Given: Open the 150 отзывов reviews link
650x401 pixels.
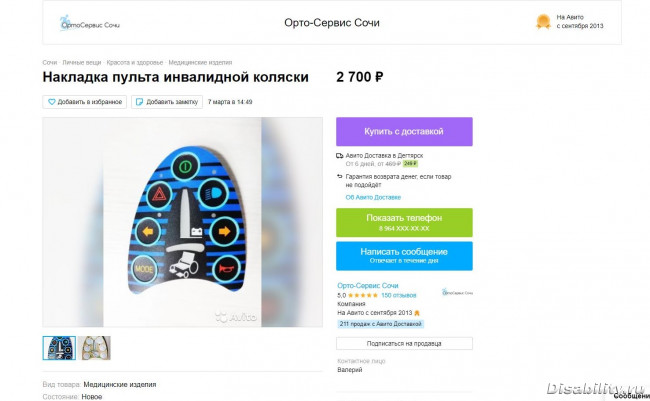Looking at the screenshot, I should [399, 295].
